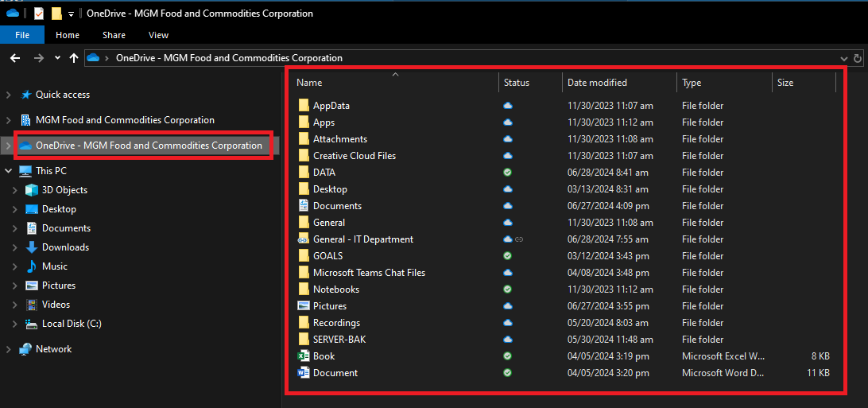
Task: Open the recent locations dropdown arrow
Action: pyautogui.click(x=57, y=58)
